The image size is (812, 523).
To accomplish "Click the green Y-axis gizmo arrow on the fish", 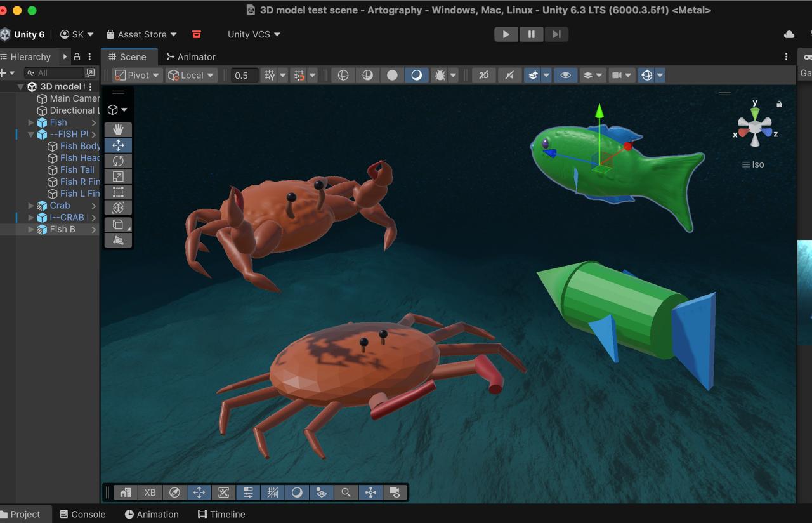I will (599, 113).
